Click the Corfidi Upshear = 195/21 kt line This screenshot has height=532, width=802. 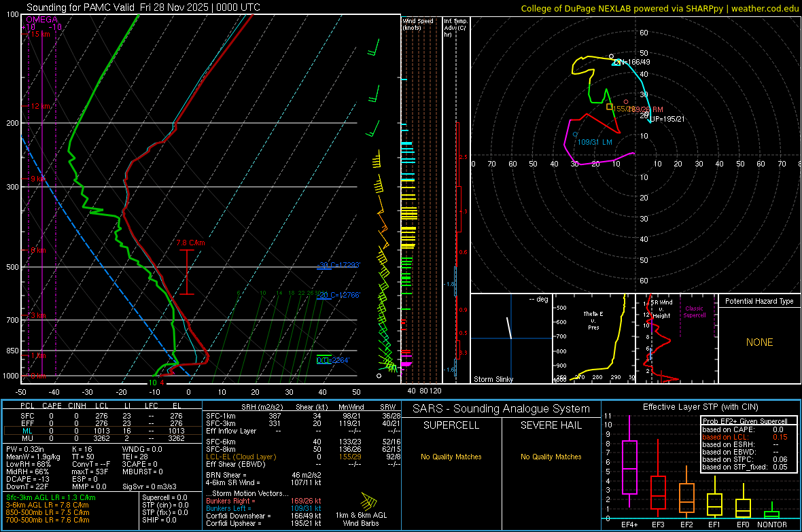point(264,523)
